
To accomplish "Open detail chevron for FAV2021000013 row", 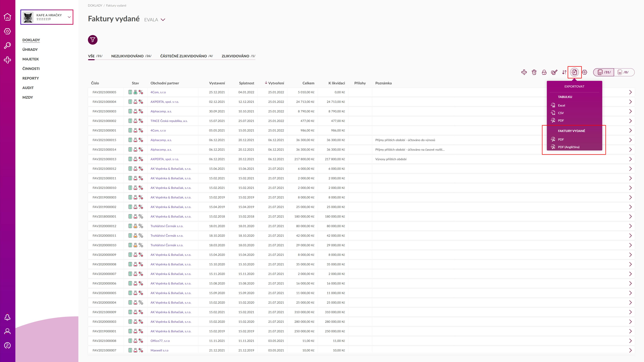I will 630,159.
